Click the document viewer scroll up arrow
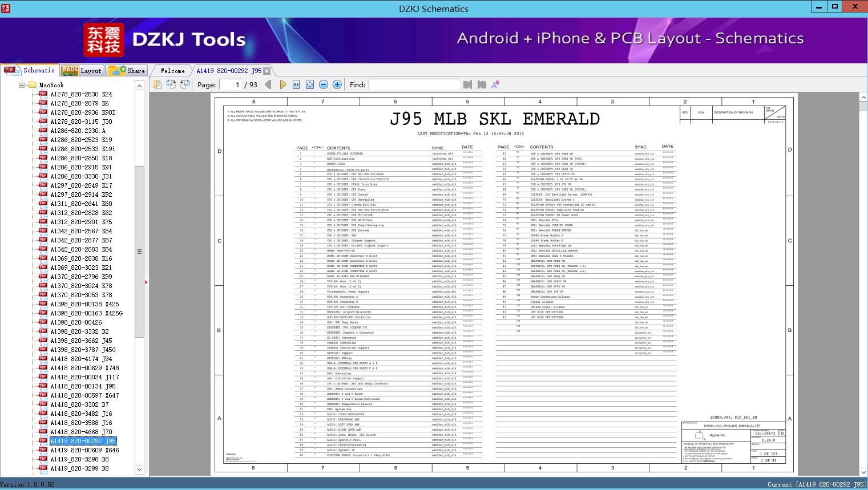The height and width of the screenshot is (490, 868). point(863,98)
